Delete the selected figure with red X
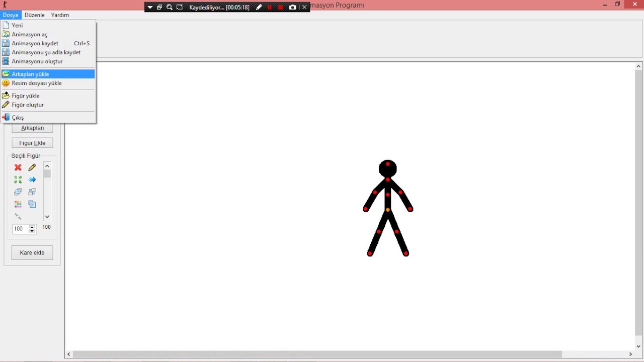The width and height of the screenshot is (644, 362). (x=18, y=167)
